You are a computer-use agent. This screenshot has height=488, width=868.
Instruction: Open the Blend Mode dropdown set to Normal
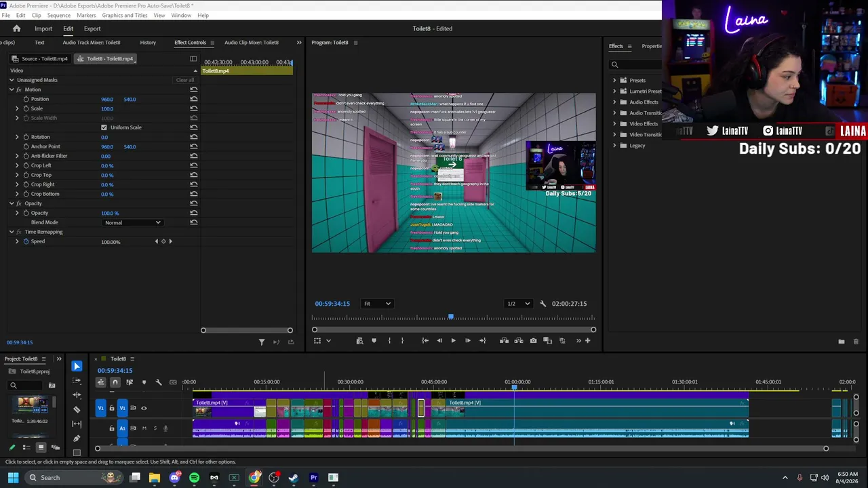click(x=133, y=222)
